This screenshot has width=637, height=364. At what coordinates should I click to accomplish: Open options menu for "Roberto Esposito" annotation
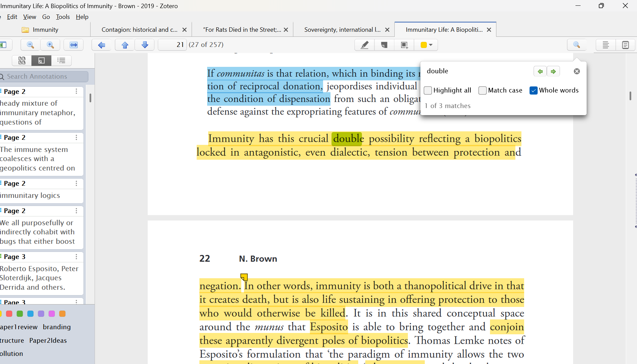click(x=76, y=257)
